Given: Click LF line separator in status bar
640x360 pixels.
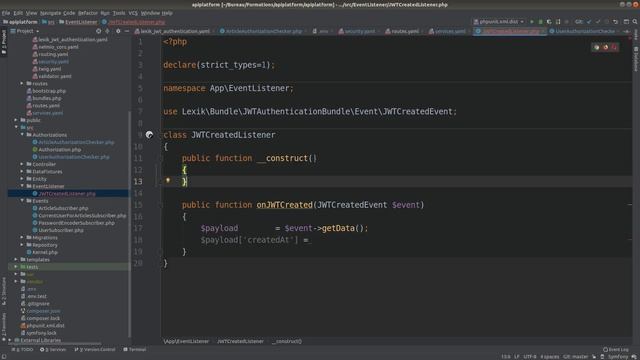Looking at the screenshot, I should coord(517,357).
